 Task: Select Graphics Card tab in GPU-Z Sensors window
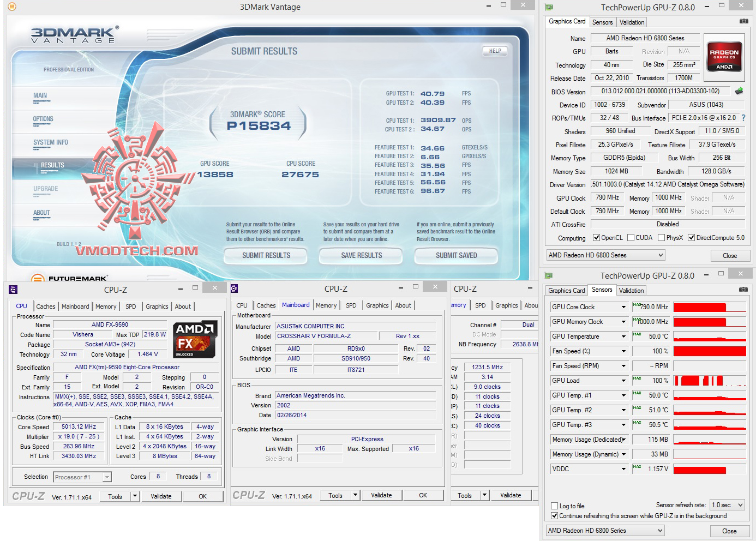point(567,291)
